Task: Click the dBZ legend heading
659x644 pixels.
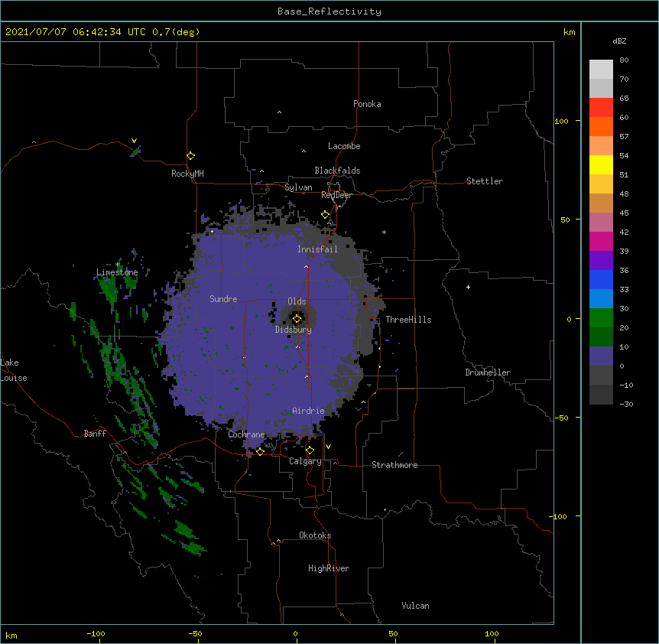Action: (619, 41)
